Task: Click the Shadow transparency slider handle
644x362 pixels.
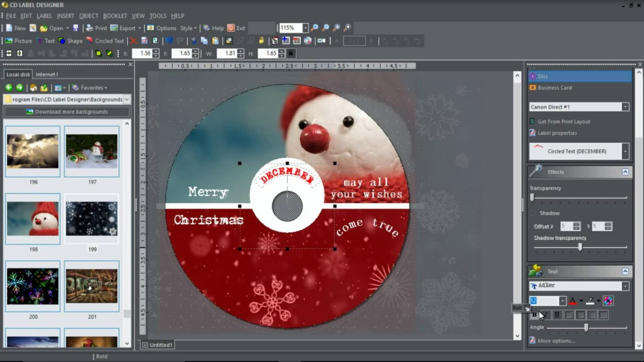Action: click(580, 247)
